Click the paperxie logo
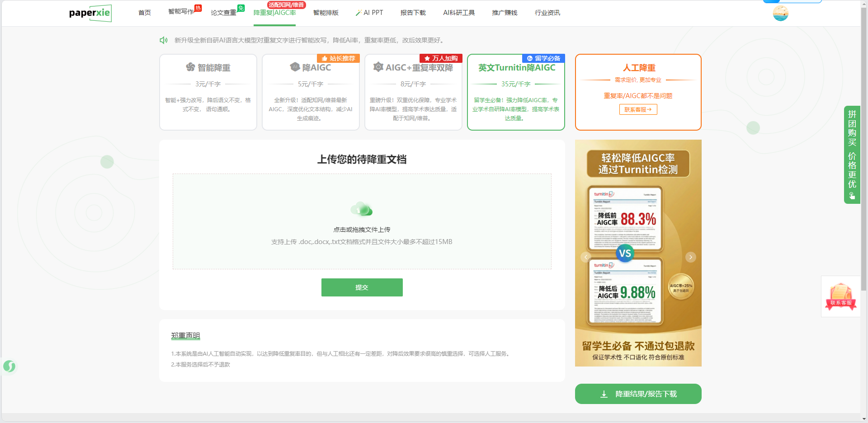868x423 pixels. (x=90, y=13)
